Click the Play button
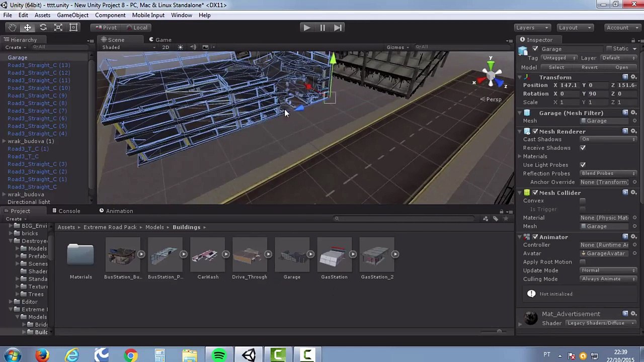The height and width of the screenshot is (362, 644). click(x=306, y=28)
